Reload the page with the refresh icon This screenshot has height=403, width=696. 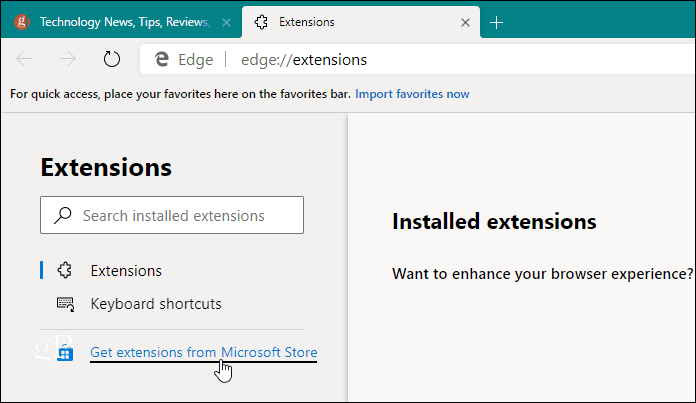pos(111,59)
